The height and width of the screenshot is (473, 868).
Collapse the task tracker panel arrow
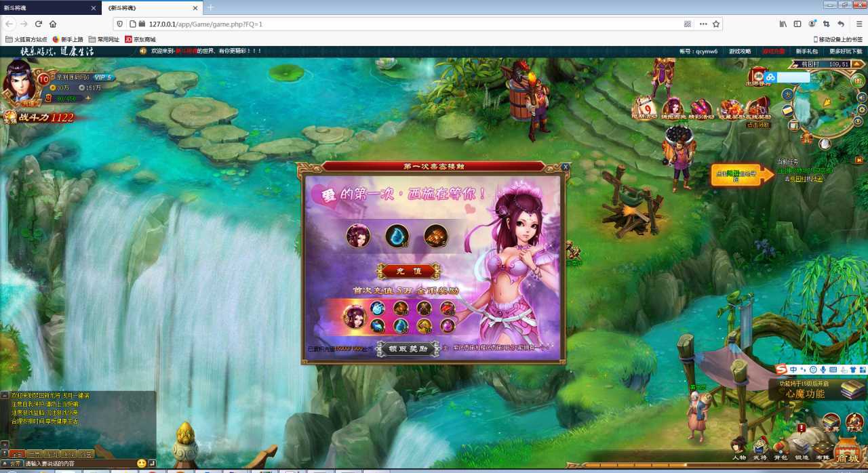[x=859, y=161]
